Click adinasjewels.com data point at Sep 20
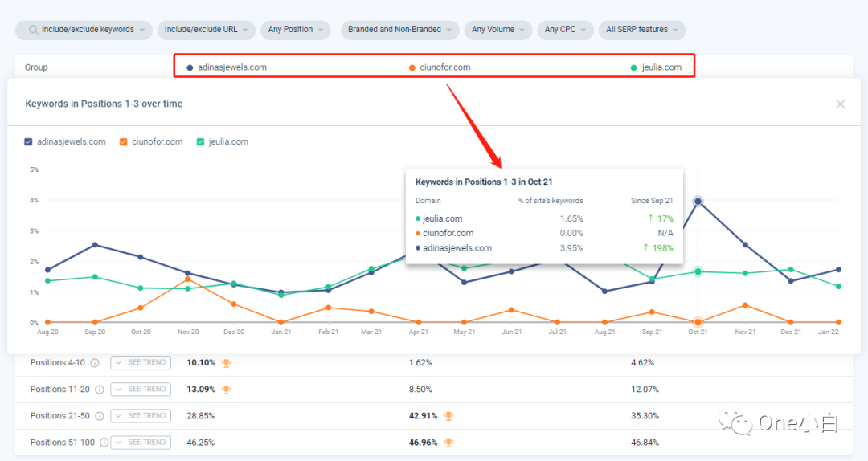 pyautogui.click(x=95, y=245)
